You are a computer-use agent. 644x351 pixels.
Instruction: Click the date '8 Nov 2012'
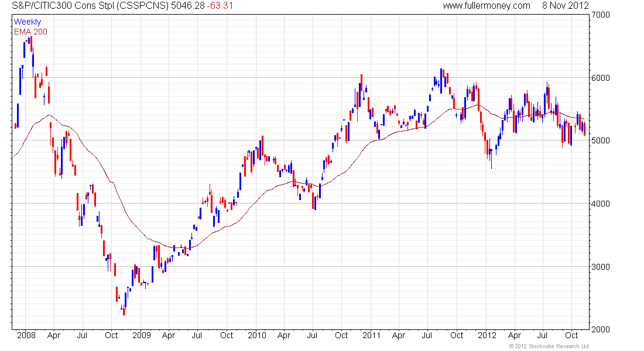[566, 6]
